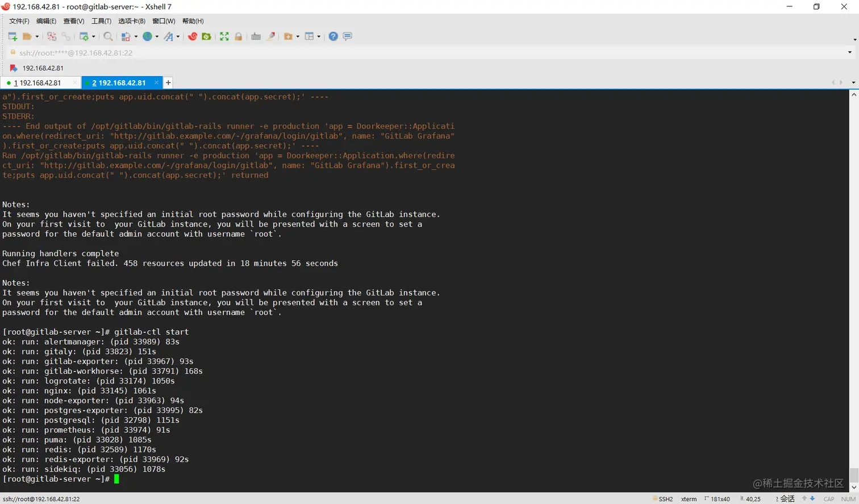Expand the layout icon dropdown arrow
This screenshot has height=504, width=859.
319,36
